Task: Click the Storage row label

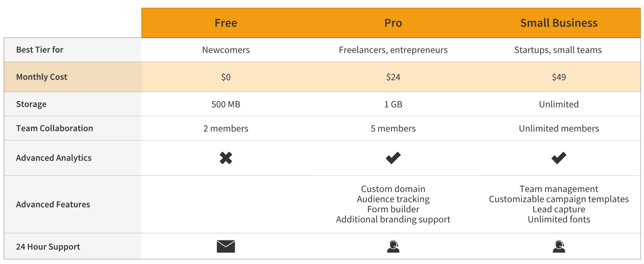Action: pos(31,104)
